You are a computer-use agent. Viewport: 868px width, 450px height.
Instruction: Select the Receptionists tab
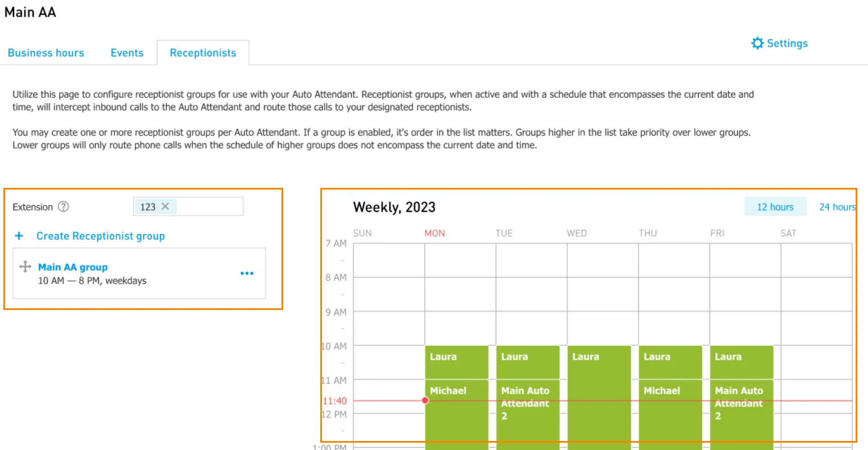coord(203,53)
